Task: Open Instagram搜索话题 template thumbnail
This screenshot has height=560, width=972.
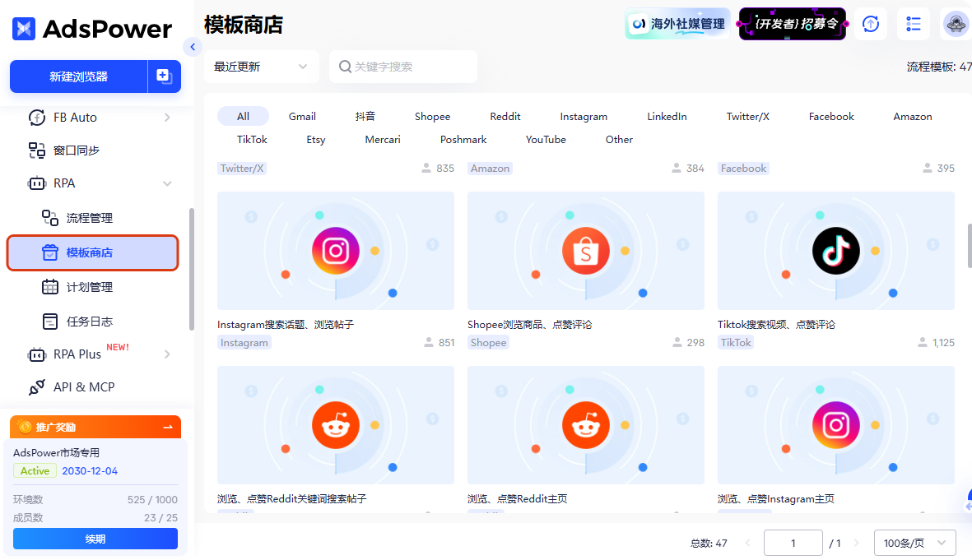Action: [335, 251]
